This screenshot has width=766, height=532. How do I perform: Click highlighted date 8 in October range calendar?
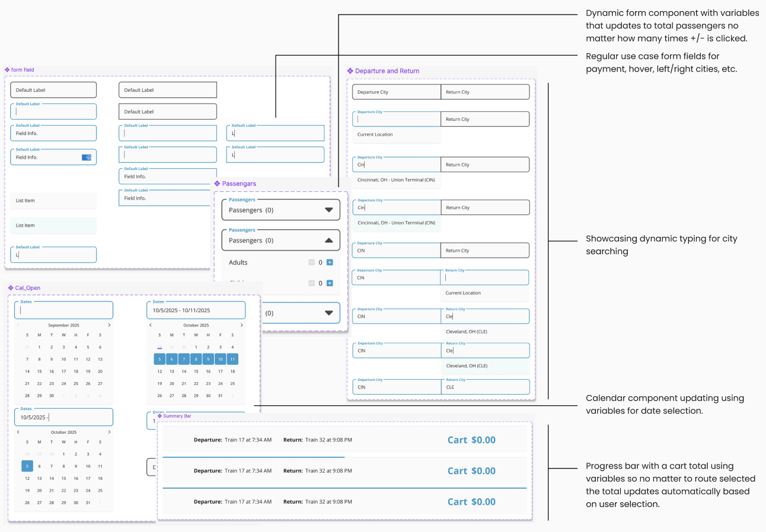coord(196,359)
